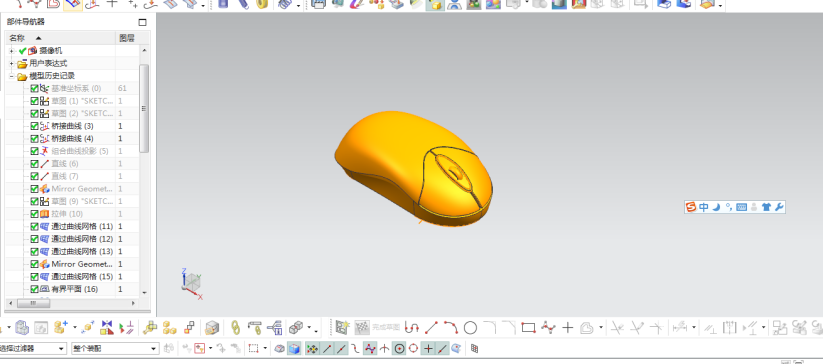Click the Fillet corner tool
The width and height of the screenshot is (823, 364).
tap(490, 328)
